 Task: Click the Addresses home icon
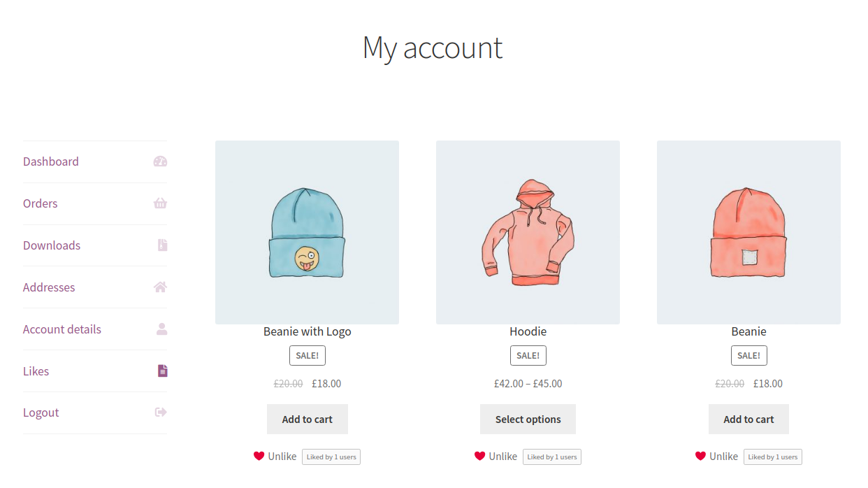click(160, 287)
